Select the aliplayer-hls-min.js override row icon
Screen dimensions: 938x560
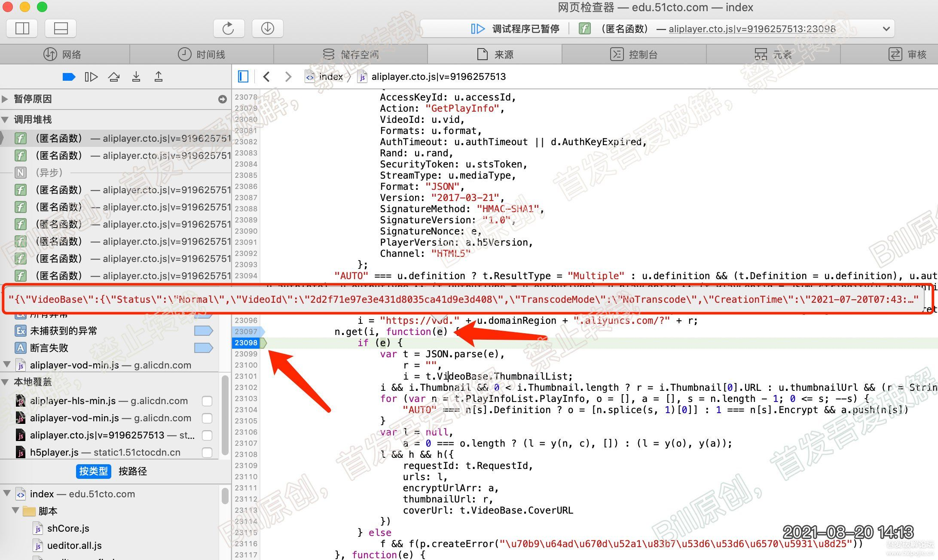(x=20, y=401)
